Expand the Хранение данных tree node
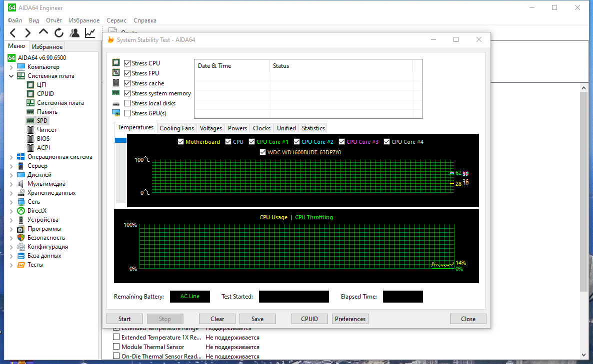This screenshot has height=364, width=593. point(11,193)
